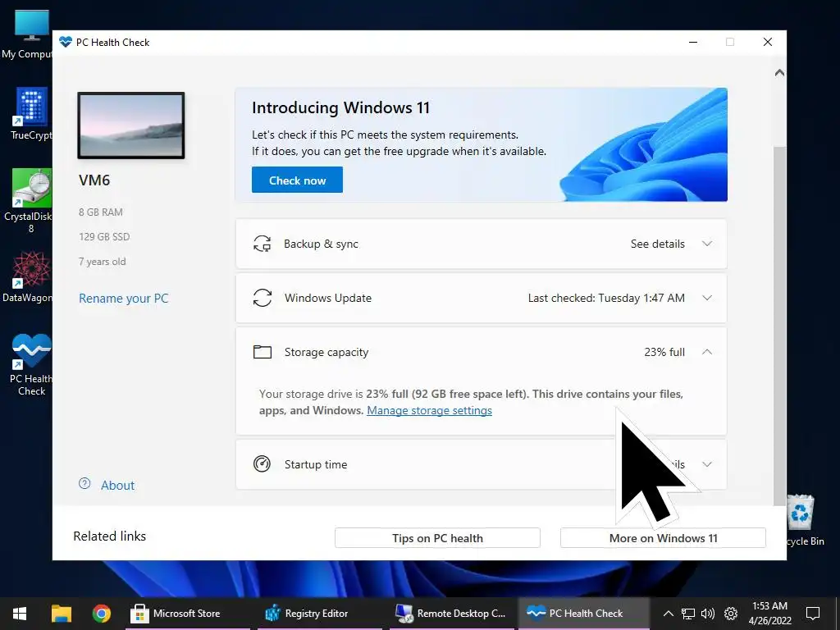Image resolution: width=840 pixels, height=630 pixels.
Task: Click the 129 GB SSD text
Action: tap(104, 237)
